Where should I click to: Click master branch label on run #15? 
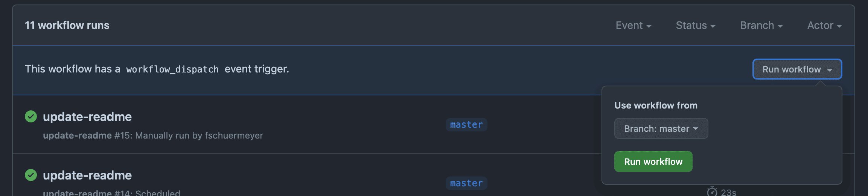[466, 125]
